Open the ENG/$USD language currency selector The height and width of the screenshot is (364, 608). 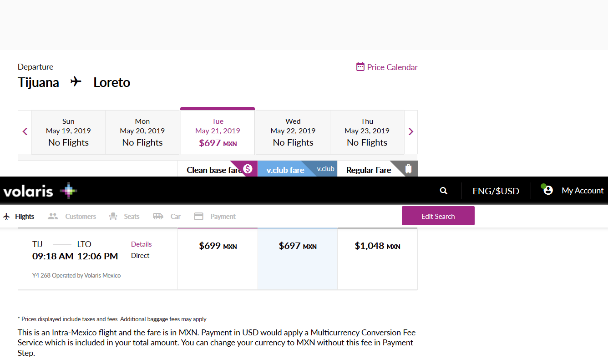coord(496,191)
